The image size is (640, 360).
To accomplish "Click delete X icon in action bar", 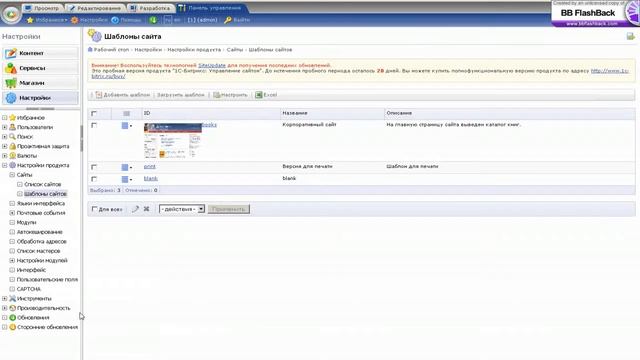I will (x=147, y=209).
